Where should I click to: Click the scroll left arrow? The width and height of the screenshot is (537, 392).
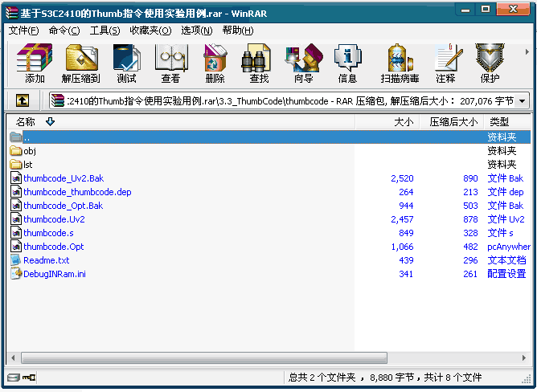click(x=13, y=357)
